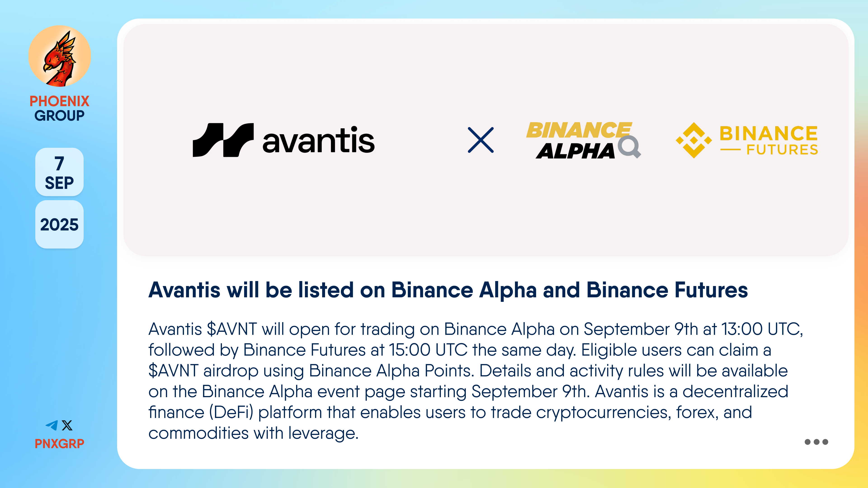Image resolution: width=868 pixels, height=488 pixels.
Task: Click the Avantis wave logo mark
Action: point(223,140)
